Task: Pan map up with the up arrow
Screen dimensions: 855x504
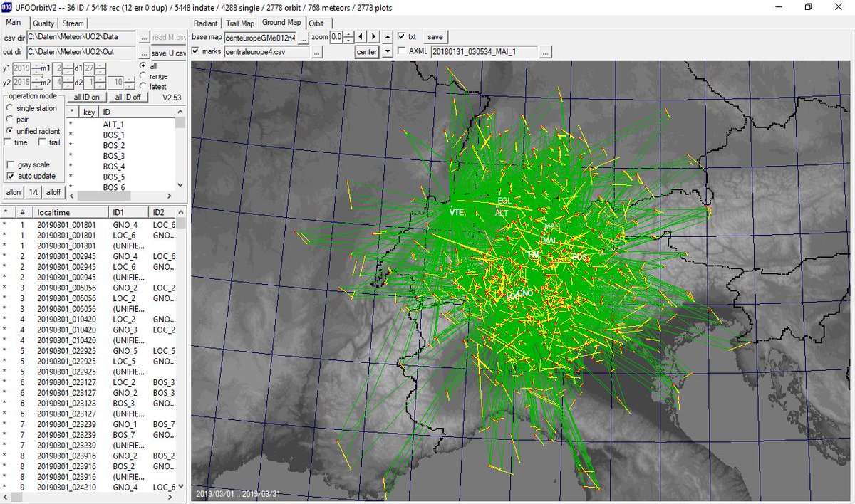Action: point(387,36)
